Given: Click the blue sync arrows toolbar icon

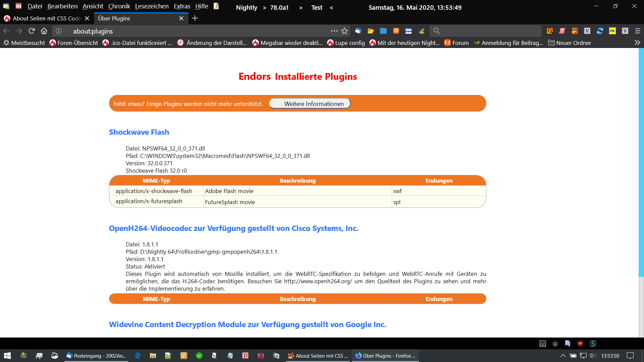Looking at the screenshot, I should [x=600, y=31].
